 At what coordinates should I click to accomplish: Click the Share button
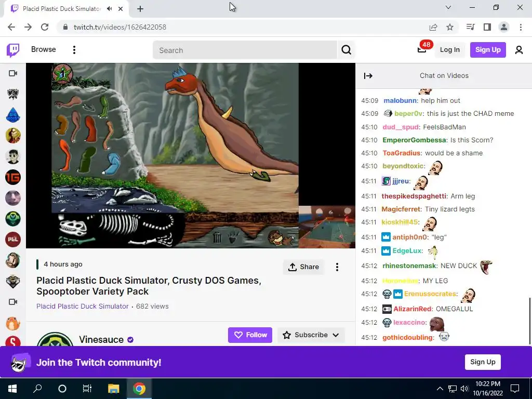pyautogui.click(x=303, y=267)
